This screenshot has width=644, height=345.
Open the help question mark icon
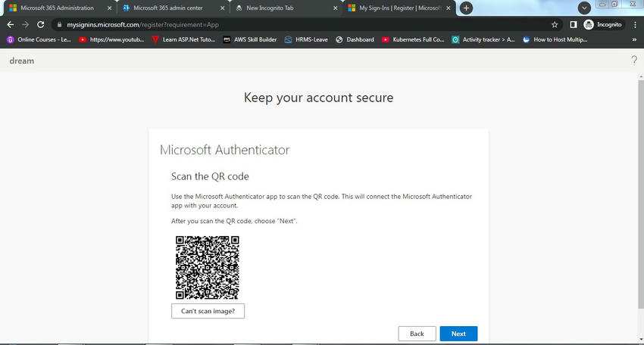[x=634, y=61]
